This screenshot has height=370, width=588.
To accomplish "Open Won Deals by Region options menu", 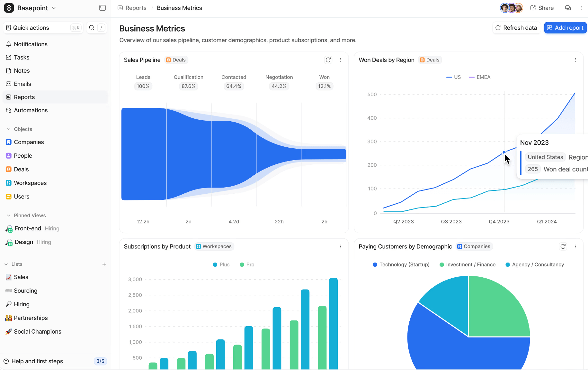I will coord(575,60).
